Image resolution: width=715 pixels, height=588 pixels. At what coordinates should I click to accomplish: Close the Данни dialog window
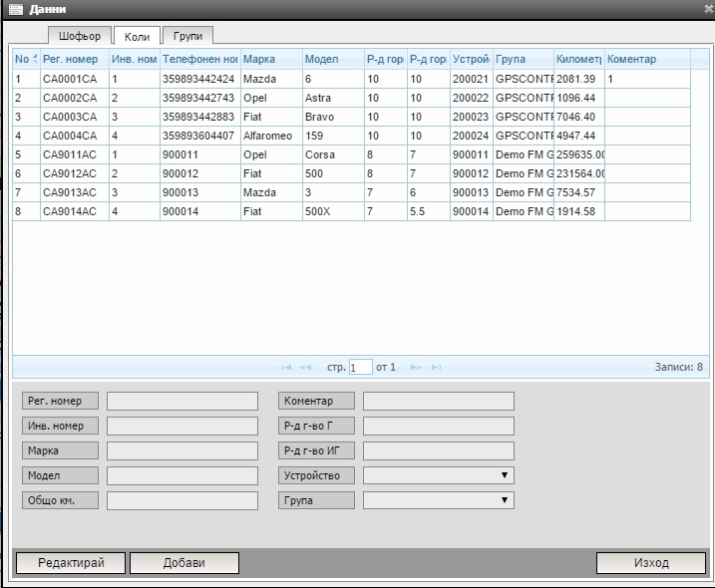[709, 9]
